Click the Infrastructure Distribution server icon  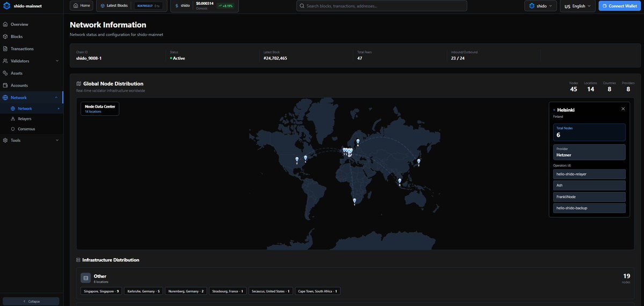pyautogui.click(x=78, y=260)
